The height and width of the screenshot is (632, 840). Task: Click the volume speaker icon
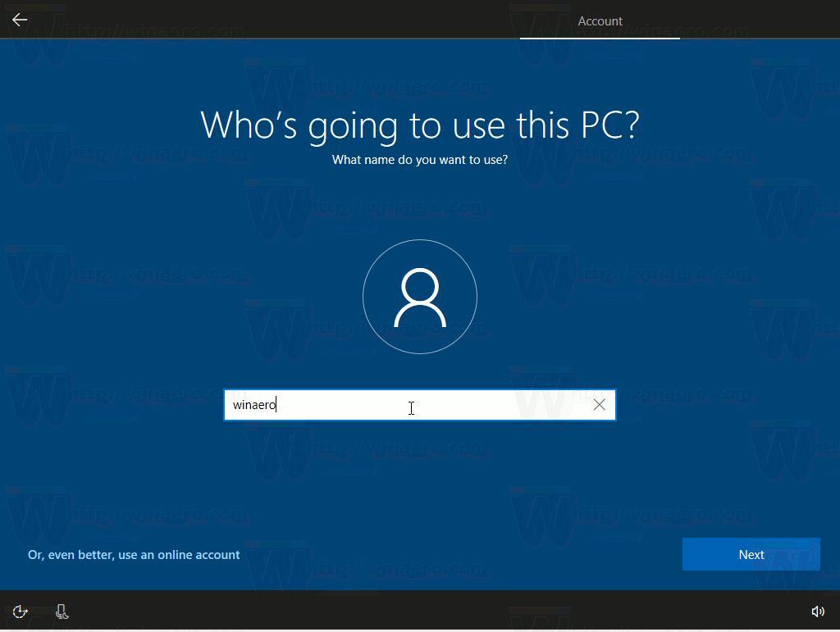(817, 611)
